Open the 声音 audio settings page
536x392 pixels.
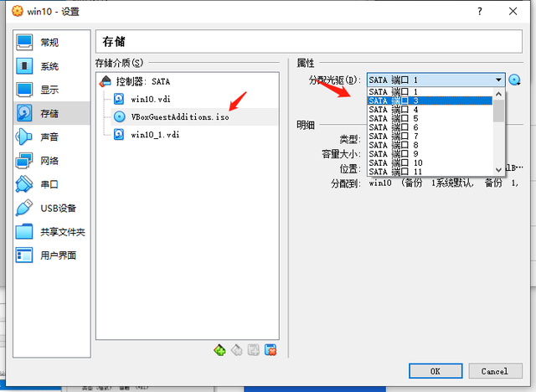(51, 137)
